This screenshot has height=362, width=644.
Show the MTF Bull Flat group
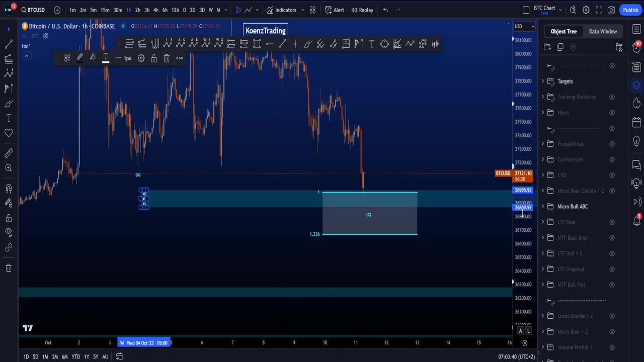[612, 285]
